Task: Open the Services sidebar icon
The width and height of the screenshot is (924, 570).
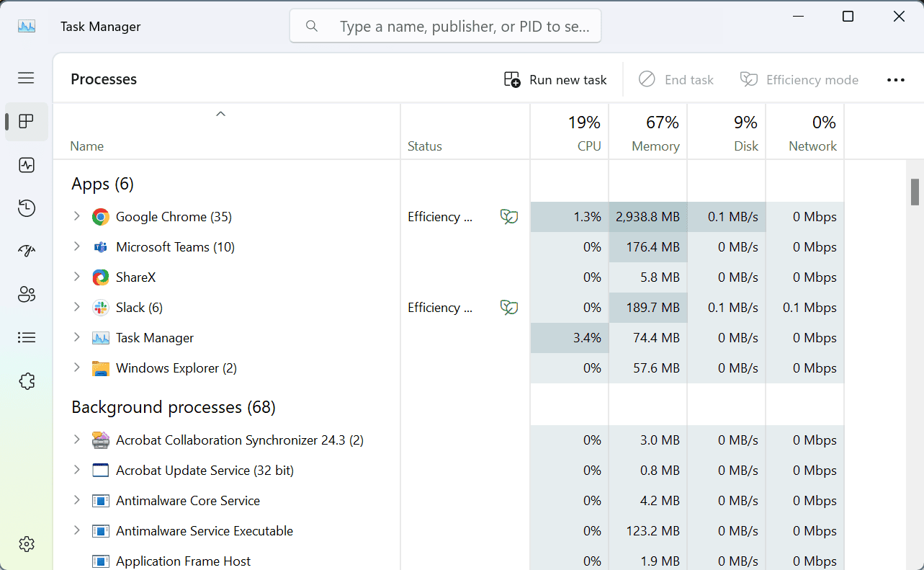Action: pos(27,380)
